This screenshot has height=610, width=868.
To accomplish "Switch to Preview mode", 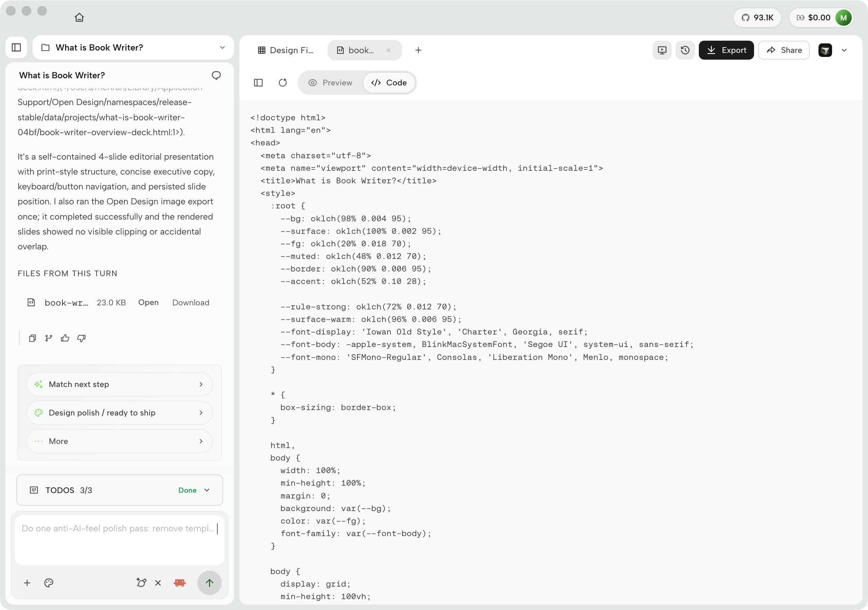I will point(330,83).
